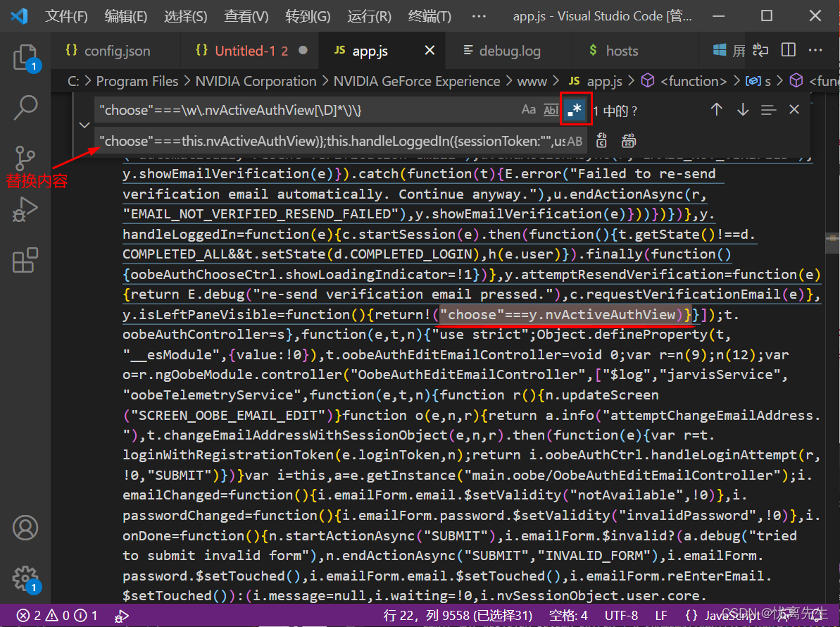840x627 pixels.
Task: Open the Accounts menu icon
Action: click(25, 528)
